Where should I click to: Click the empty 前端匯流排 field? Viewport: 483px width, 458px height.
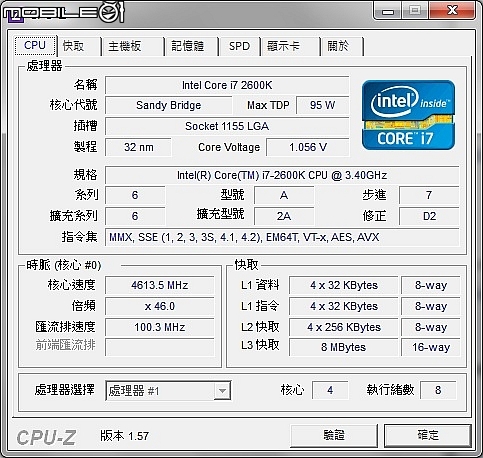tap(160, 347)
